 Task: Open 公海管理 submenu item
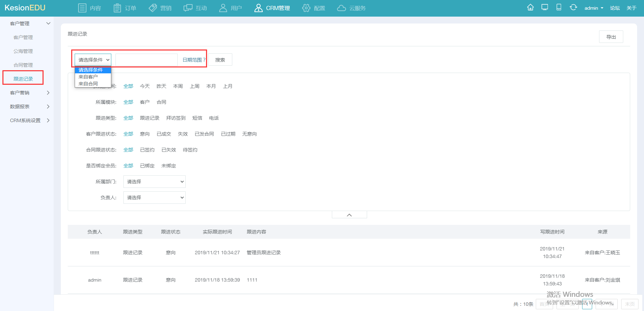click(x=23, y=51)
